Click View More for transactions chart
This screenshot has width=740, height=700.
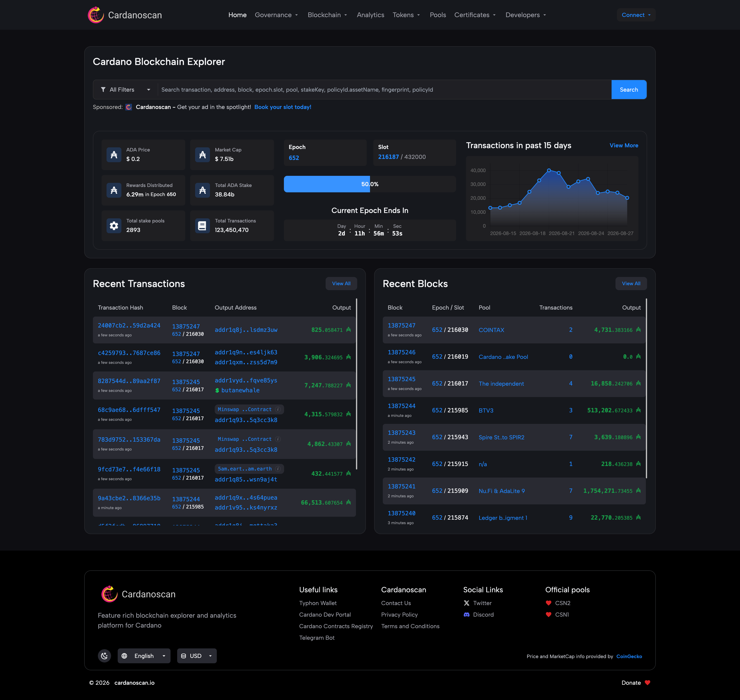coord(624,145)
